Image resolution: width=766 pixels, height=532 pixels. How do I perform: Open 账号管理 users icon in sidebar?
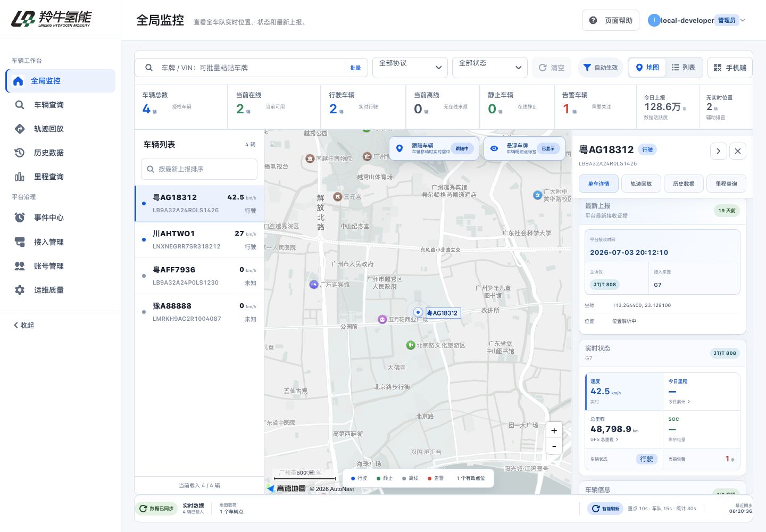click(x=20, y=266)
